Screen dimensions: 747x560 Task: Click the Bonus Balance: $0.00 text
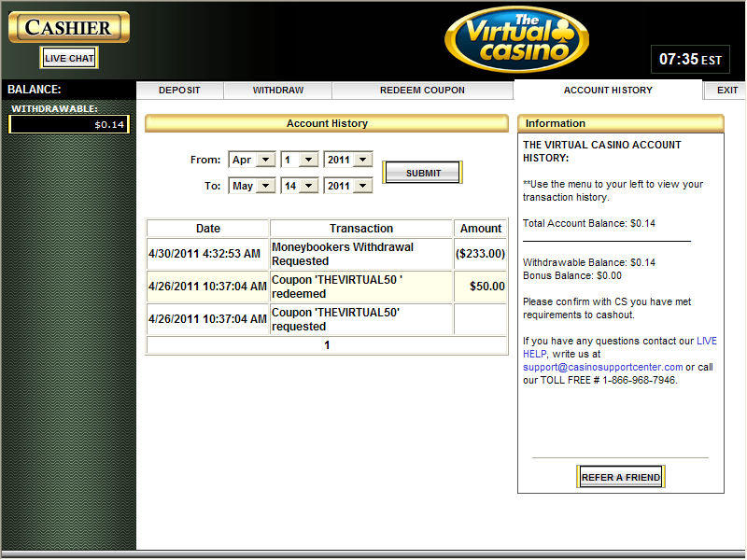point(572,275)
